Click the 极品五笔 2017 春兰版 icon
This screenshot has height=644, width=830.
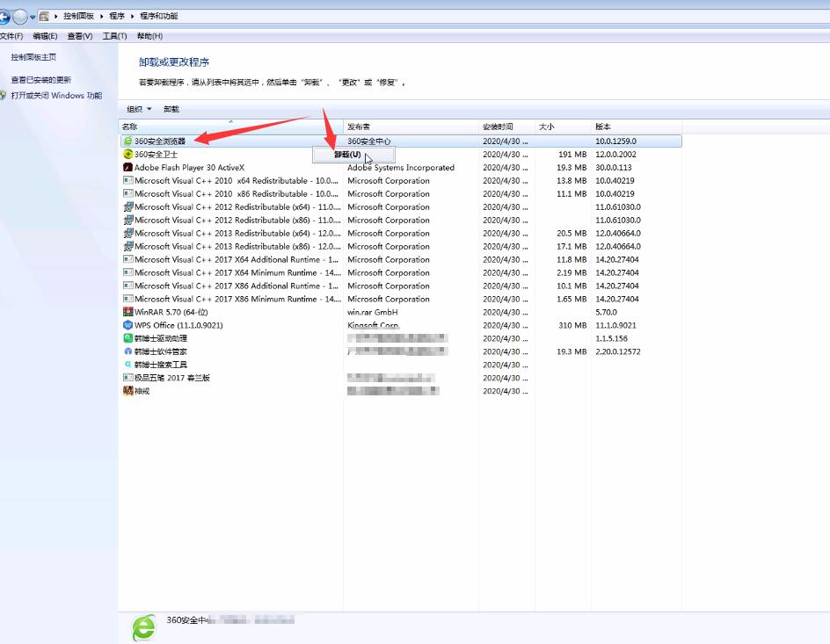127,378
